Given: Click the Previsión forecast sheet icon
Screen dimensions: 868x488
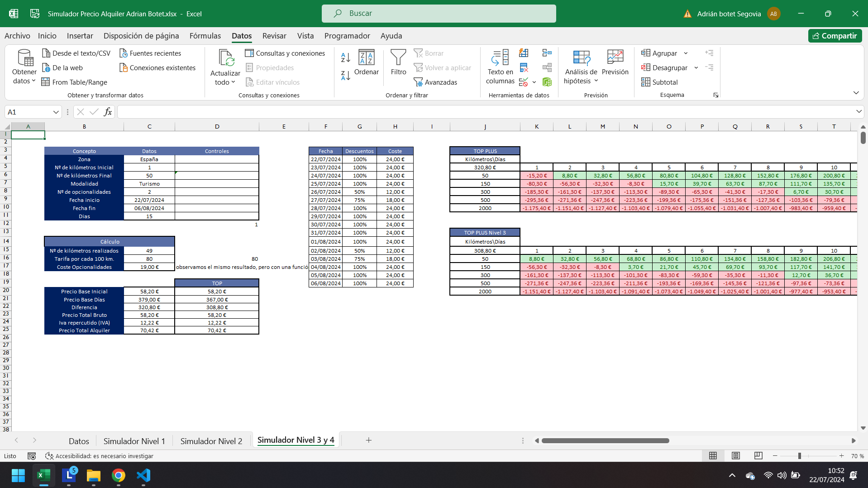Looking at the screenshot, I should point(615,58).
